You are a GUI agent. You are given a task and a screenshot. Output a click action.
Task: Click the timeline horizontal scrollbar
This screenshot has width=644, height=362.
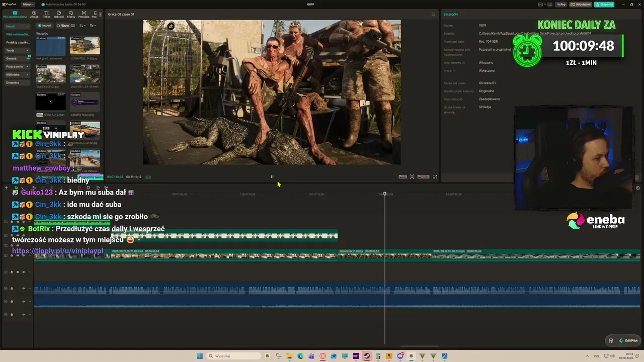419,346
